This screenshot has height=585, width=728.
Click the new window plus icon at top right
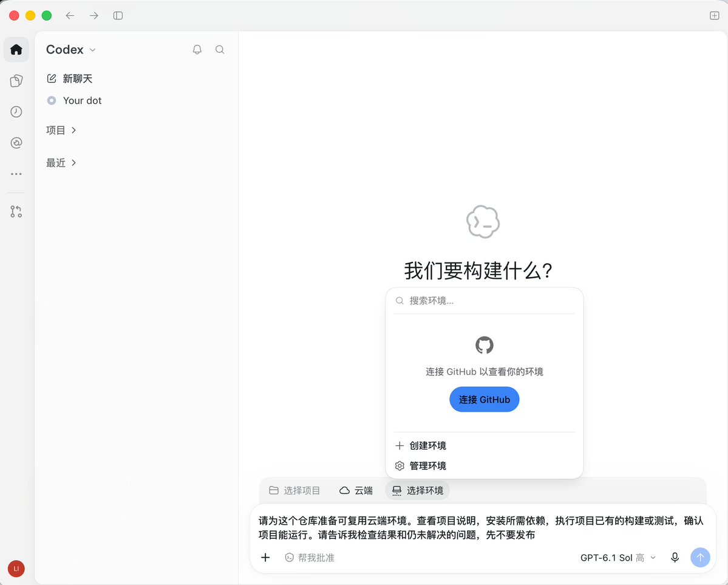tap(715, 16)
